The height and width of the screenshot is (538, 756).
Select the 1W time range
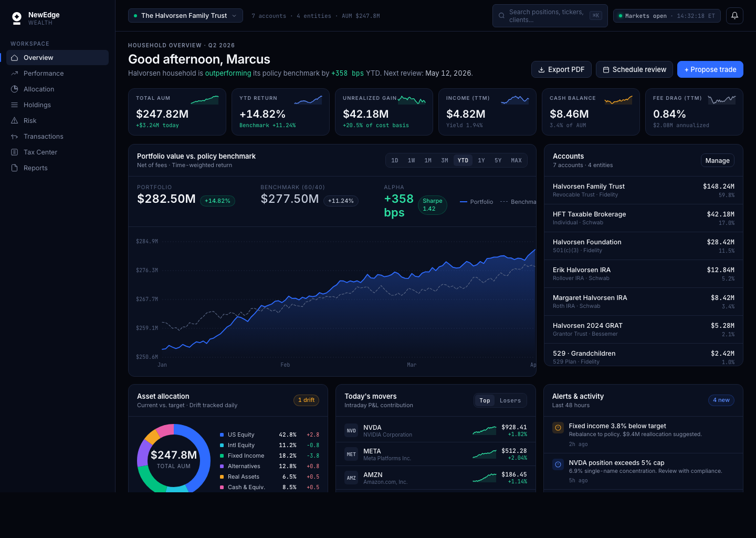412,161
